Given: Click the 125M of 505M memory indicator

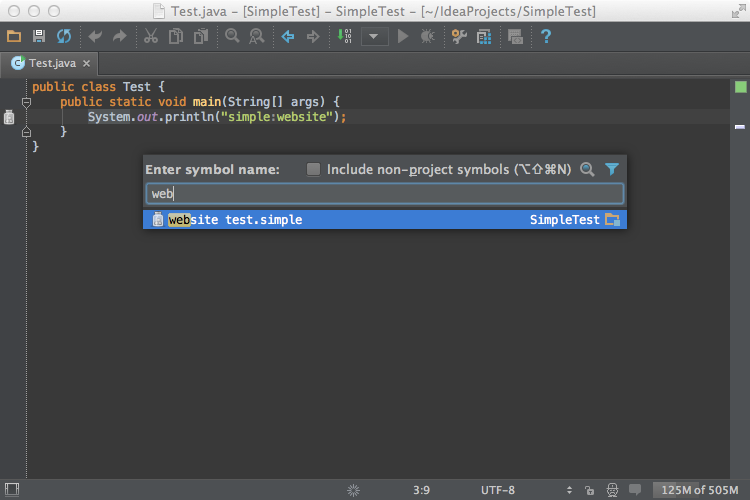Looking at the screenshot, I should click(700, 490).
